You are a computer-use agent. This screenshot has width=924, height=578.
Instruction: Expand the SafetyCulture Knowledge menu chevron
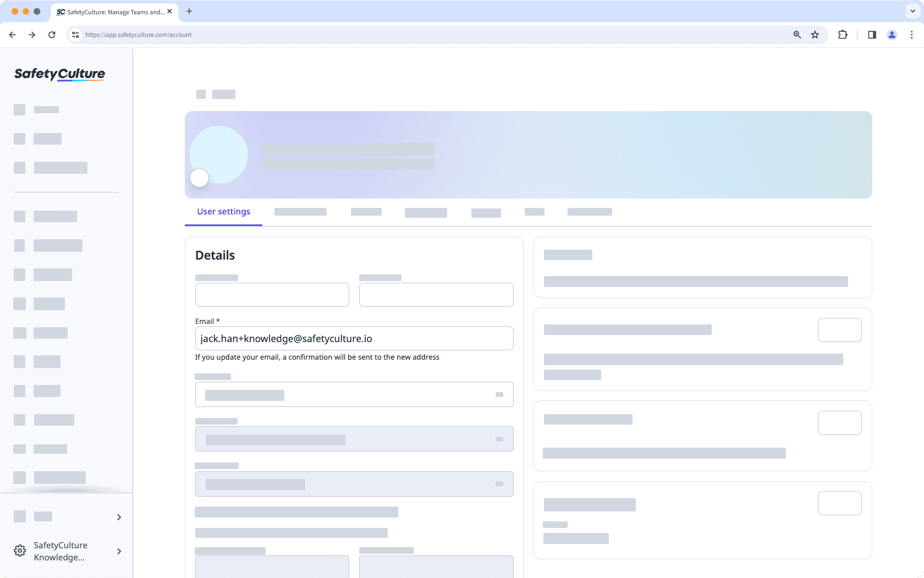pyautogui.click(x=119, y=551)
